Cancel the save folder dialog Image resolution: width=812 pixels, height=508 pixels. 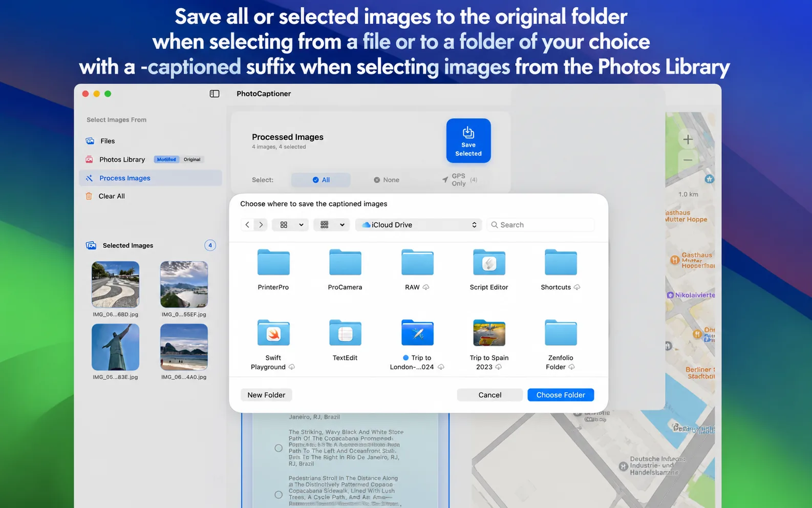pyautogui.click(x=490, y=395)
